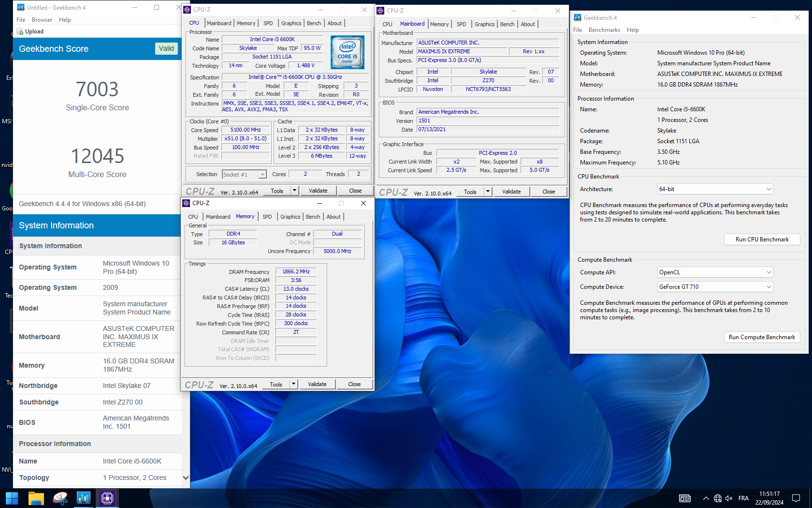Click CAS# Latency 13.0 clocks value
The image size is (812, 508).
click(x=296, y=289)
